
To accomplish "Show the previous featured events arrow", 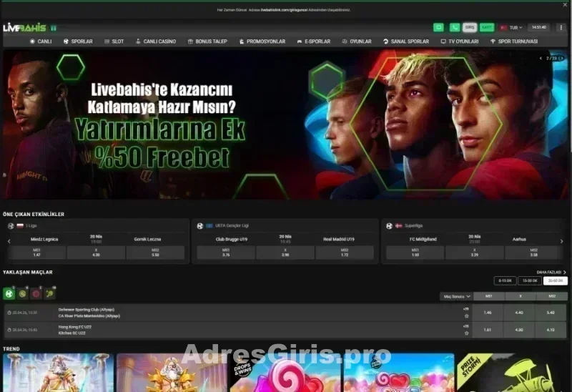I will [x=9, y=241].
